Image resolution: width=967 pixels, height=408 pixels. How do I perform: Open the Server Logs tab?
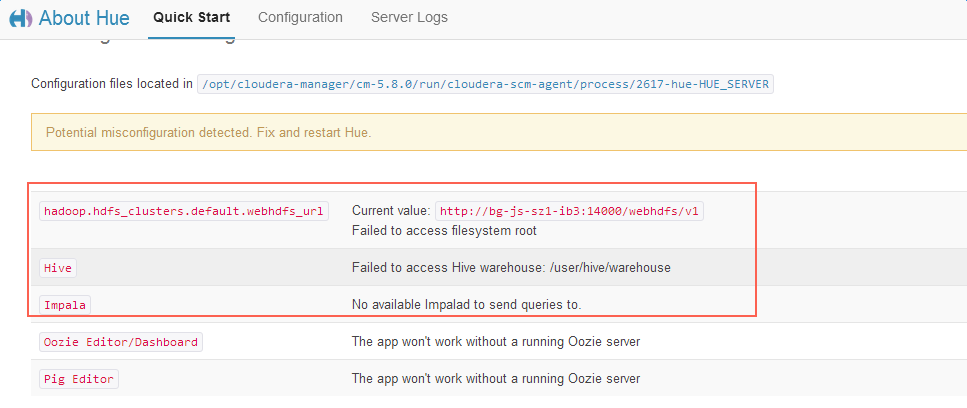[409, 18]
